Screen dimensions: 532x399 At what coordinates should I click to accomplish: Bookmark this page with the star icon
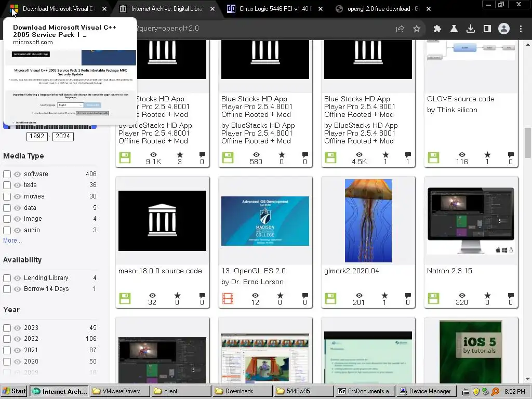(x=417, y=29)
